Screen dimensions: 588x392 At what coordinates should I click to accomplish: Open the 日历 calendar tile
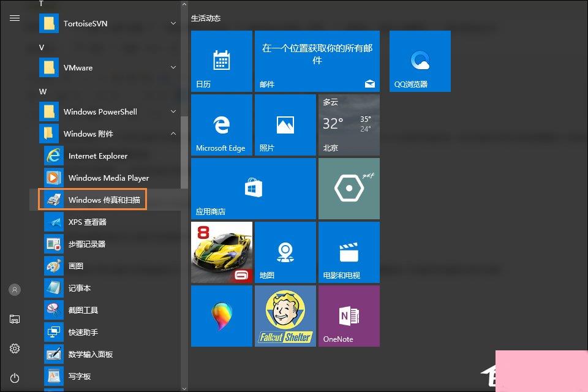pos(222,61)
